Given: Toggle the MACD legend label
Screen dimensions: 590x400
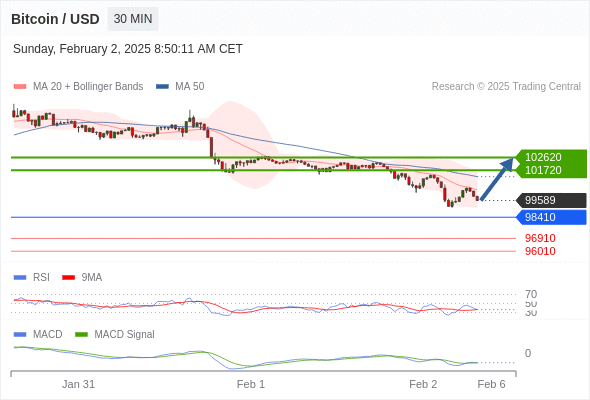Looking at the screenshot, I should tap(47, 335).
